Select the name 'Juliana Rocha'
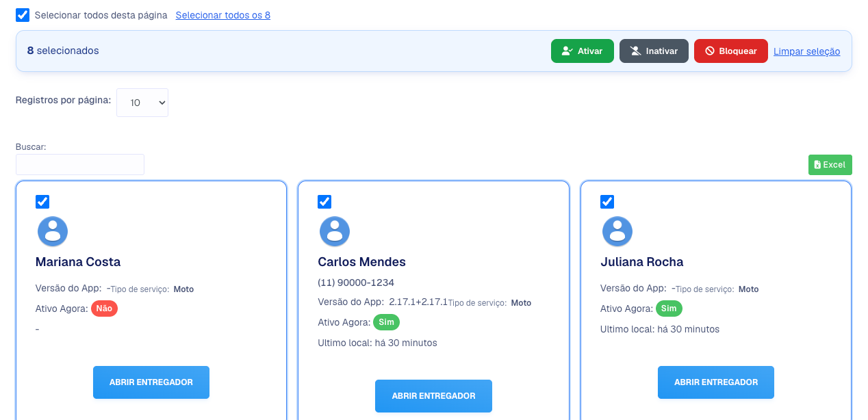 click(642, 262)
